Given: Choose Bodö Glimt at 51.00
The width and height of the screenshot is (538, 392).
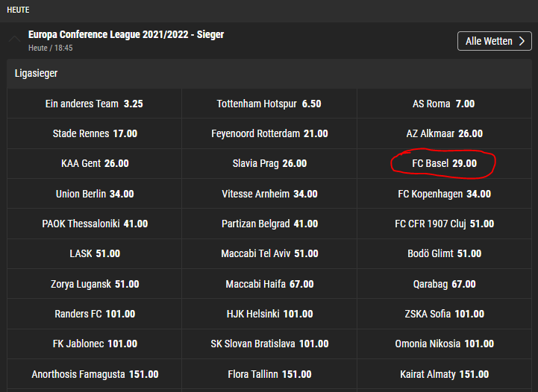Looking at the screenshot, I should (x=444, y=253).
